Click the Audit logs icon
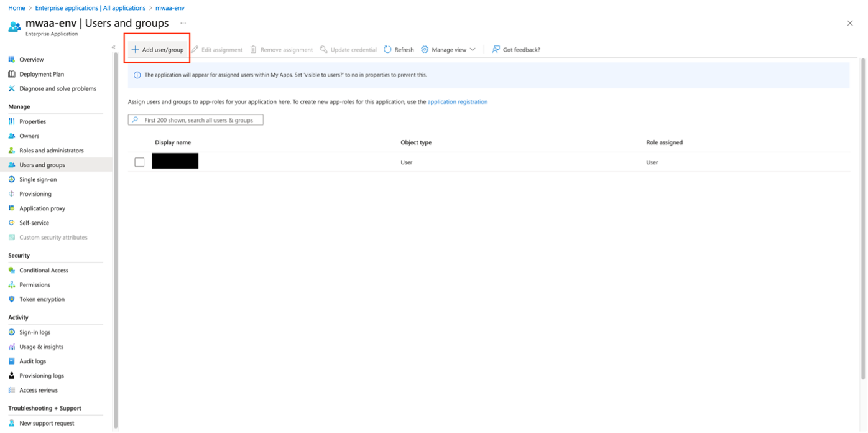The height and width of the screenshot is (433, 868). [x=11, y=361]
